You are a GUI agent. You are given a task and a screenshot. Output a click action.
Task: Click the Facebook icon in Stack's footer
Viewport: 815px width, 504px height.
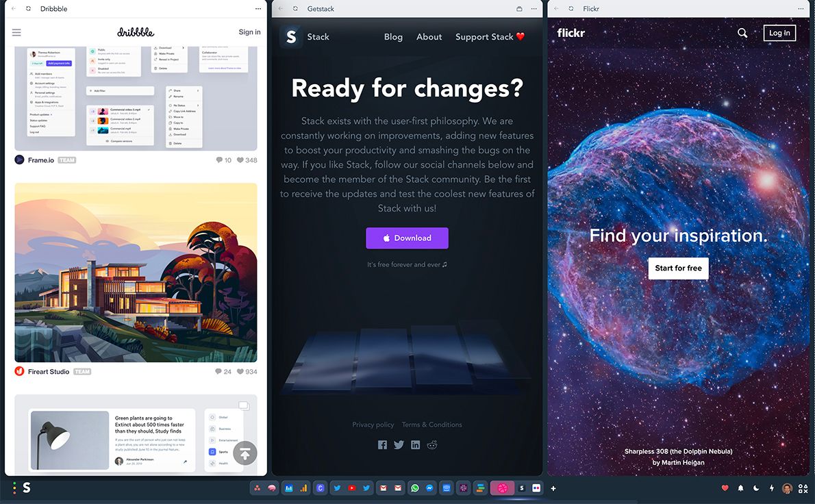382,444
